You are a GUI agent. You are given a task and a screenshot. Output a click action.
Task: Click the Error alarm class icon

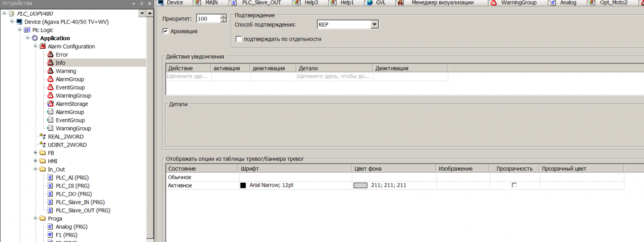[51, 54]
